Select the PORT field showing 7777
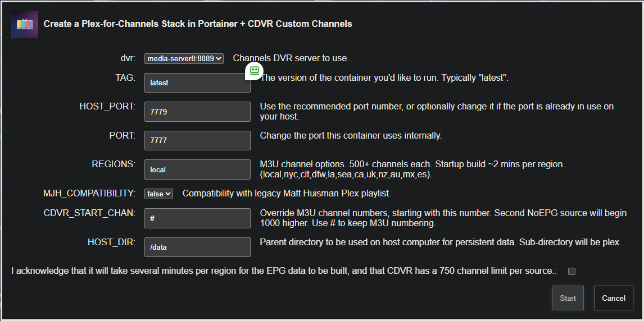Screen dimensions: 644x321 click(197, 140)
